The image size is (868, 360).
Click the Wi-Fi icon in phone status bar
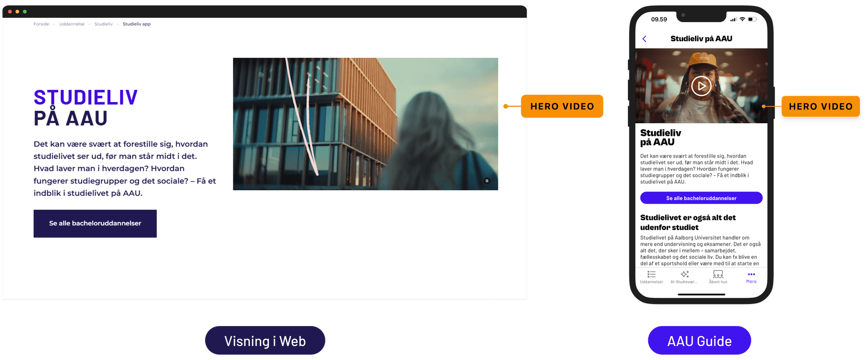[x=742, y=19]
